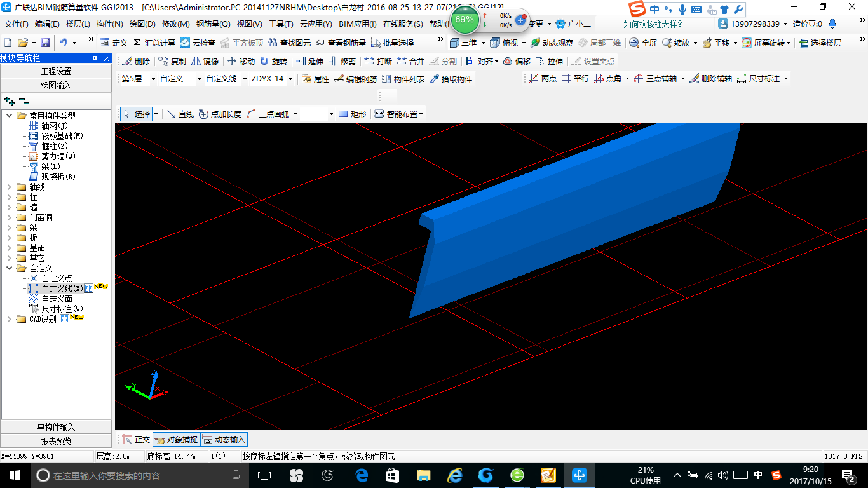Open 报表预览 report preview

(56, 440)
